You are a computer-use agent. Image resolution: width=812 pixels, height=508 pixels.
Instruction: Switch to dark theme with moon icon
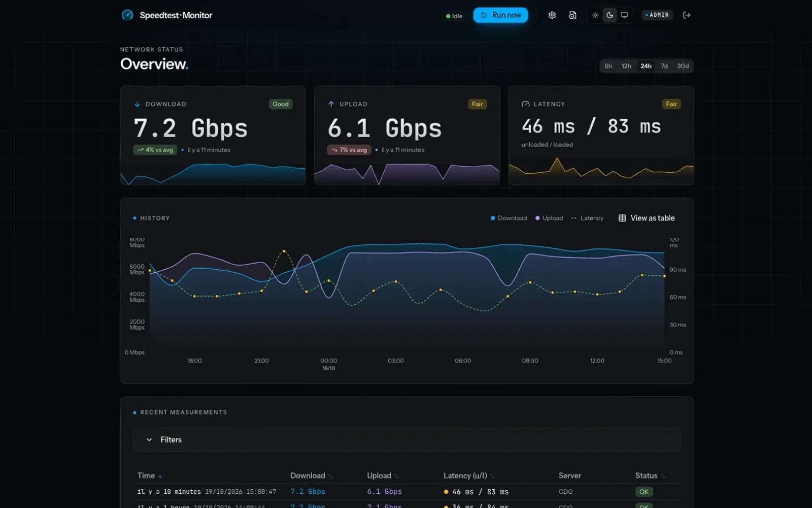[610, 15]
